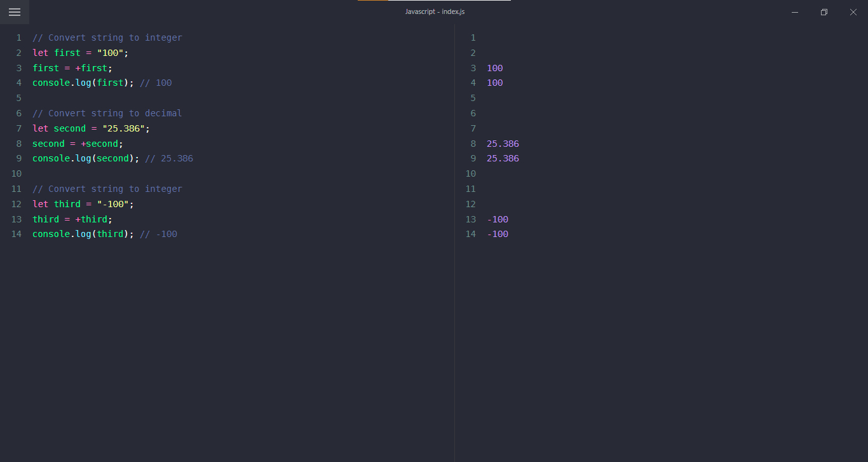Click the line "console.log(first); // 100"
The height and width of the screenshot is (462, 868).
(x=102, y=83)
